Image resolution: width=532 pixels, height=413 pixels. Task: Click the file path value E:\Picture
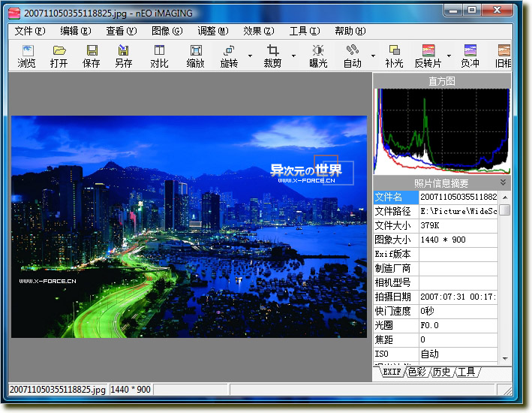tap(458, 211)
